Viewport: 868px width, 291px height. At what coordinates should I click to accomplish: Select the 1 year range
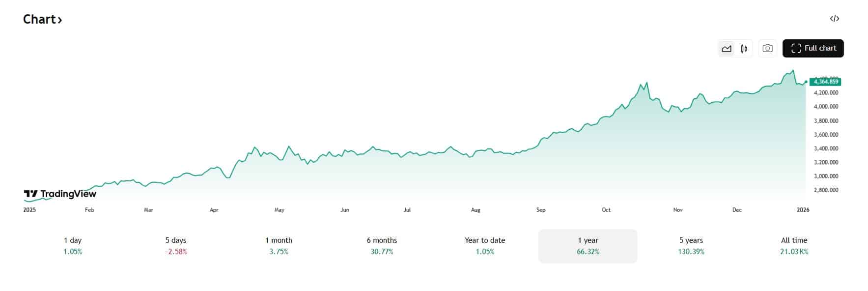(588, 246)
